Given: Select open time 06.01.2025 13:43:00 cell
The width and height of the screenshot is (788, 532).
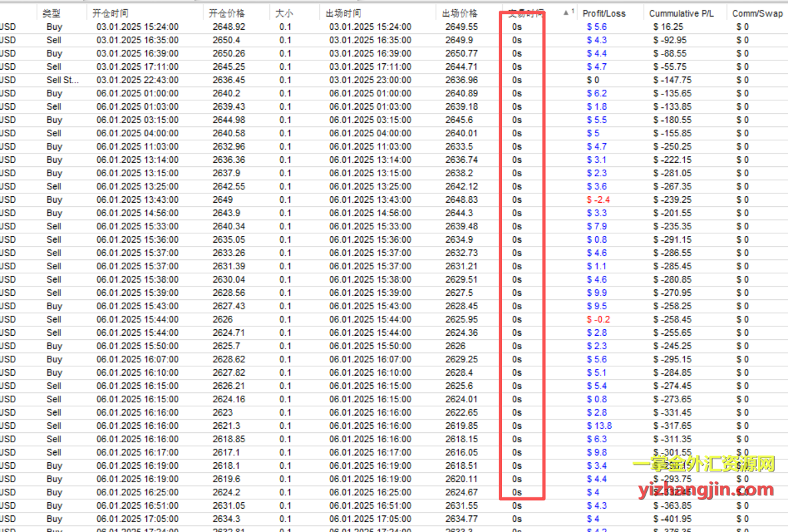Looking at the screenshot, I should tap(138, 199).
